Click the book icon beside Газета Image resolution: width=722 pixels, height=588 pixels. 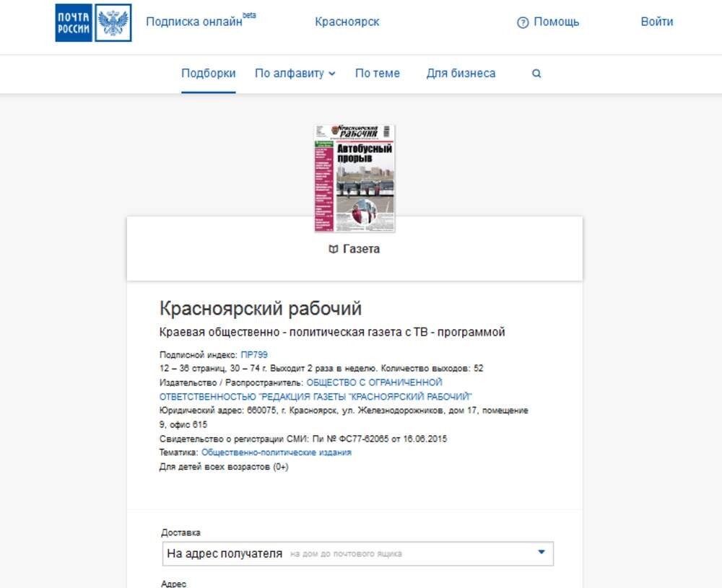click(334, 250)
